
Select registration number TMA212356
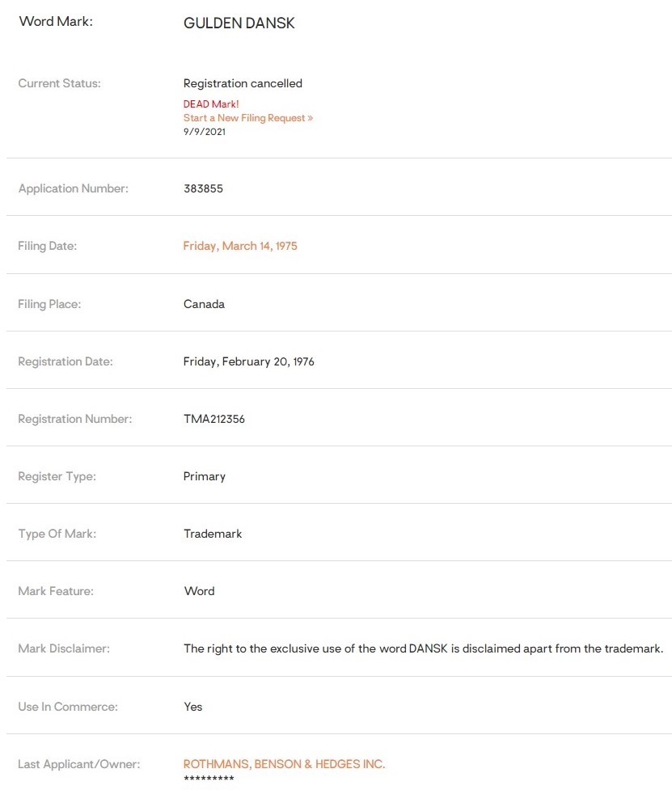tap(214, 419)
